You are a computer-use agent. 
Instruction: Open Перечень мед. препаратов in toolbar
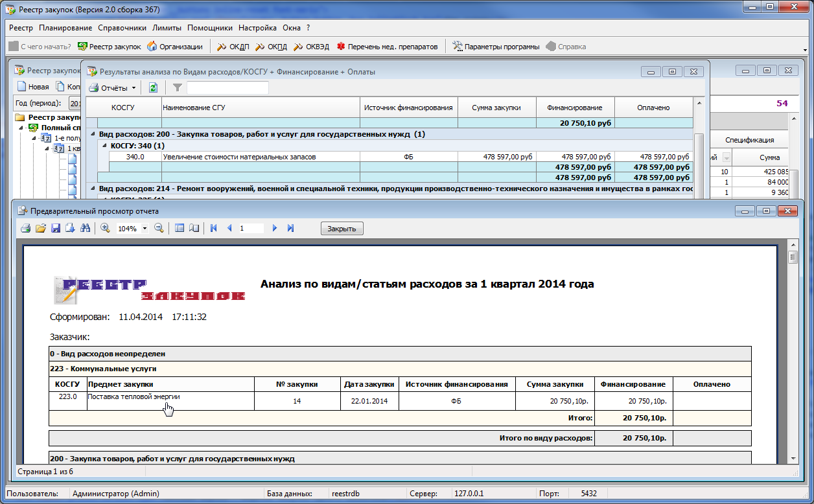tap(387, 47)
